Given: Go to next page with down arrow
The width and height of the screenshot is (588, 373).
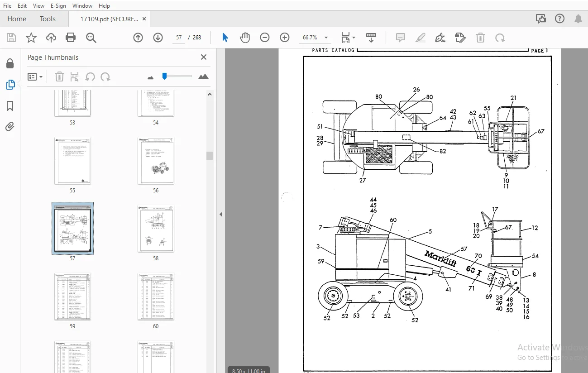Looking at the screenshot, I should tap(158, 38).
